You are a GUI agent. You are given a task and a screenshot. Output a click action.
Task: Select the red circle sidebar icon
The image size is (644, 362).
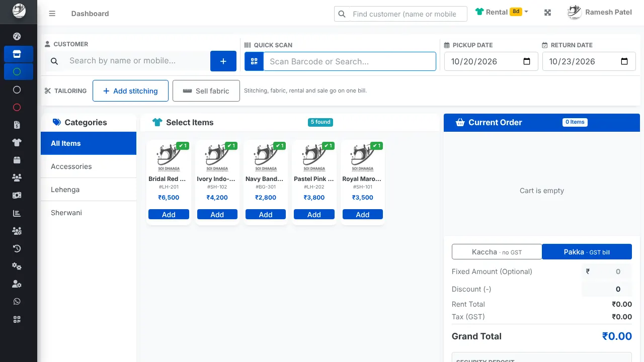[17, 107]
